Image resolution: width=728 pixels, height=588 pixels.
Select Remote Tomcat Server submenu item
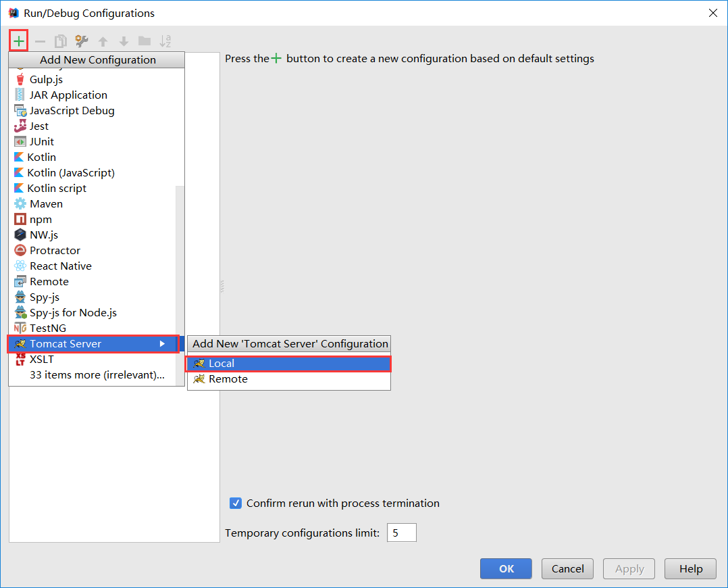[x=289, y=379]
